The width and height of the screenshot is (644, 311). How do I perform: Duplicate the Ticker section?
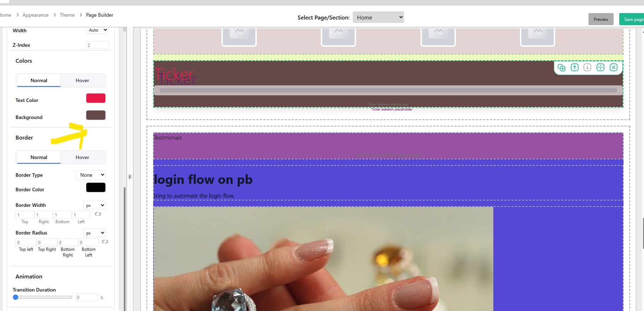point(562,67)
